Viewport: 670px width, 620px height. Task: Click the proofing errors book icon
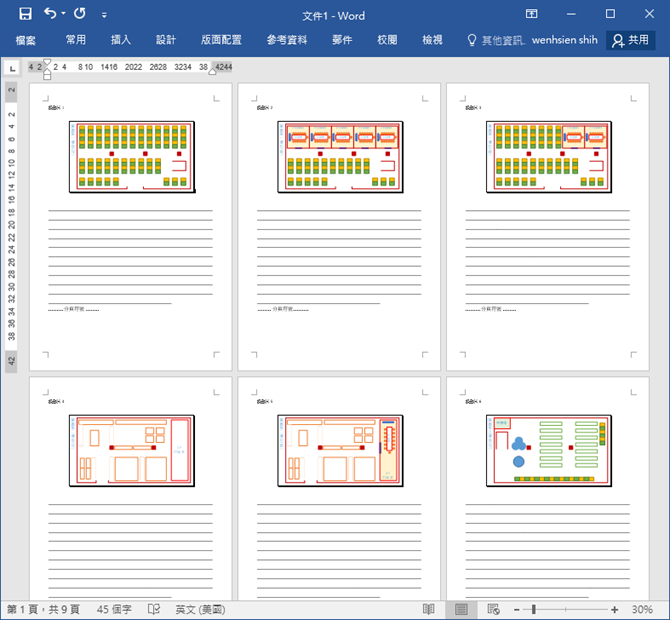click(154, 609)
